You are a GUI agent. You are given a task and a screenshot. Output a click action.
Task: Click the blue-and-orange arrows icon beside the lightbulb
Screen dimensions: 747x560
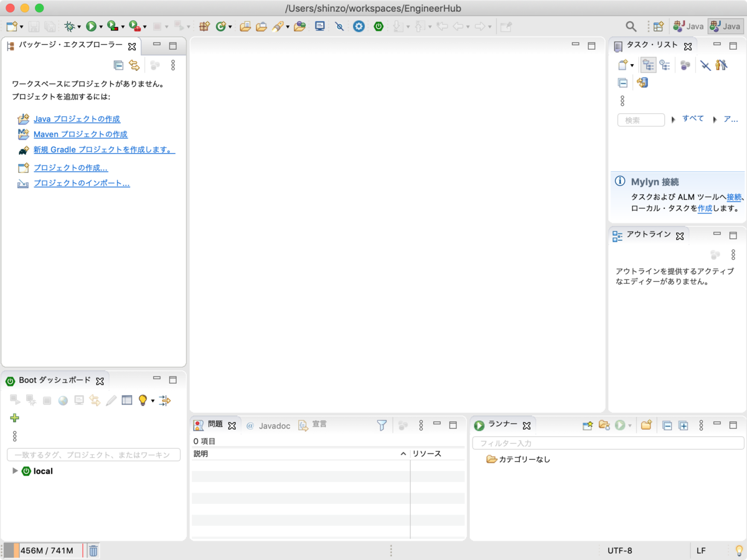click(x=164, y=401)
